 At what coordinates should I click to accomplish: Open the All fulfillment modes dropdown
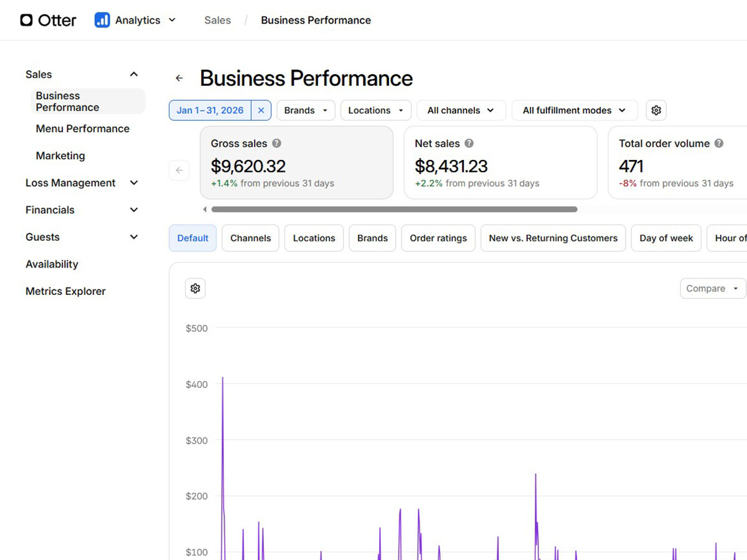coord(574,110)
